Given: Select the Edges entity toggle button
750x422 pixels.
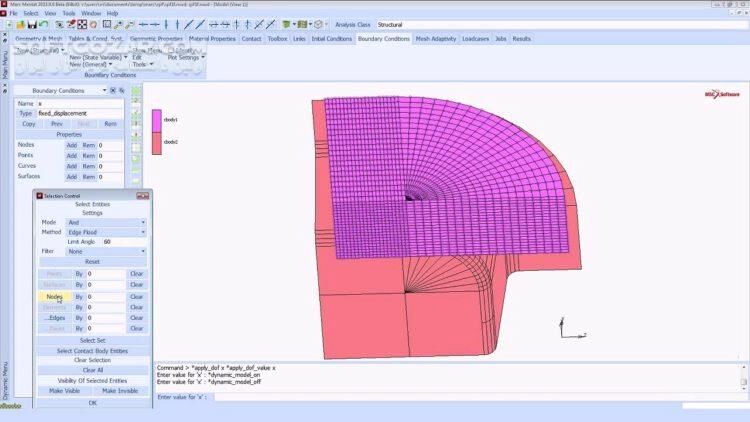Looking at the screenshot, I should (x=54, y=317).
